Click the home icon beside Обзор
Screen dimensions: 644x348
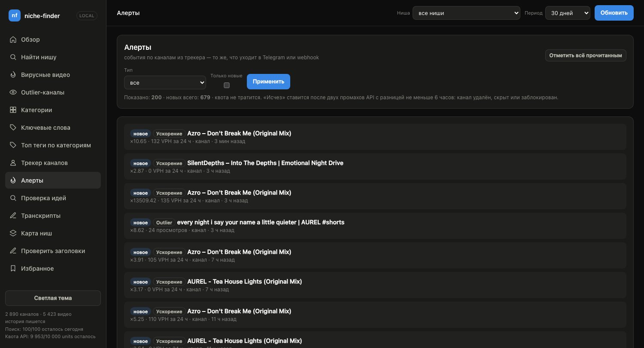coord(13,40)
